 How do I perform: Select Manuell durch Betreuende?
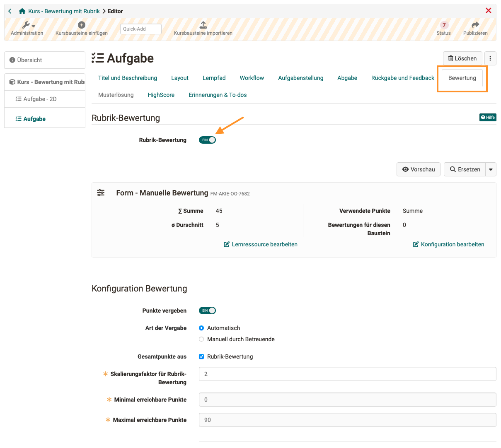[x=201, y=339]
